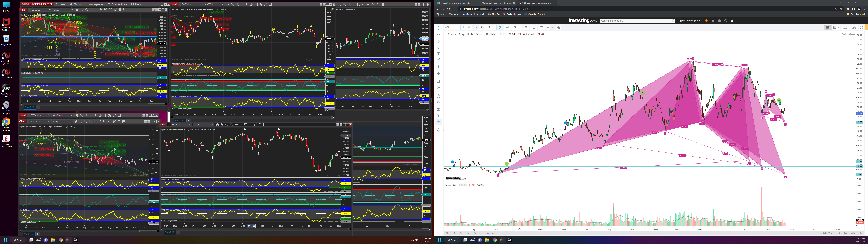Toggle the eye icon to hide drawings
868x244 pixels.
click(x=438, y=116)
